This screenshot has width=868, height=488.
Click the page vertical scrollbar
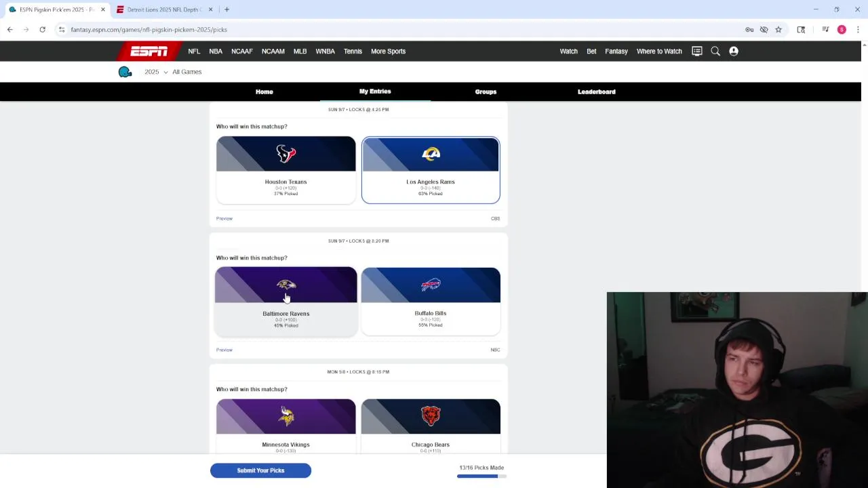pos(865,264)
